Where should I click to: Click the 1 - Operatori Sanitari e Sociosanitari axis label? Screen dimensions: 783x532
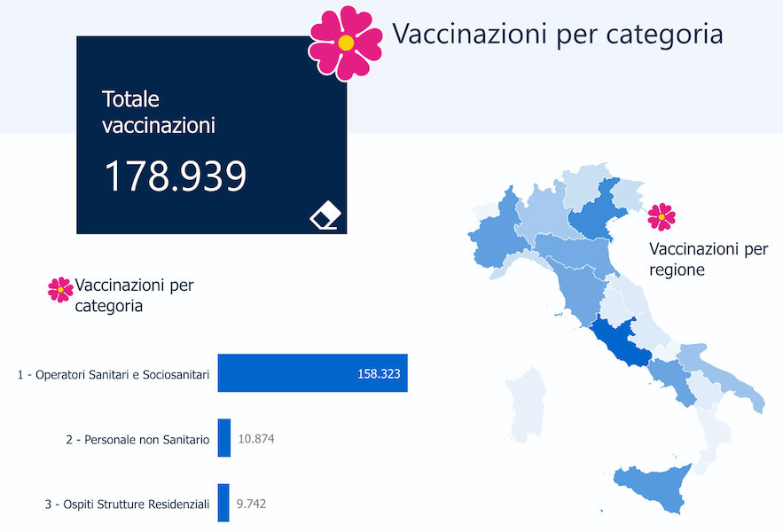pyautogui.click(x=114, y=375)
